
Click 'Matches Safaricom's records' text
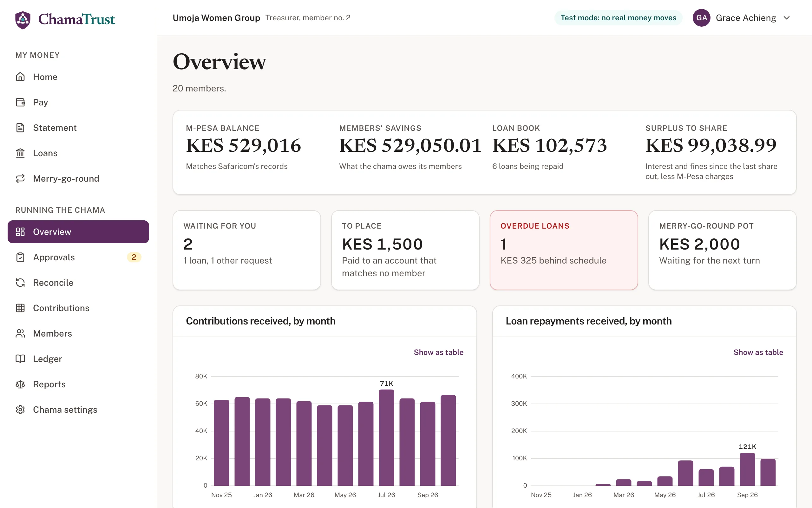coord(237,166)
